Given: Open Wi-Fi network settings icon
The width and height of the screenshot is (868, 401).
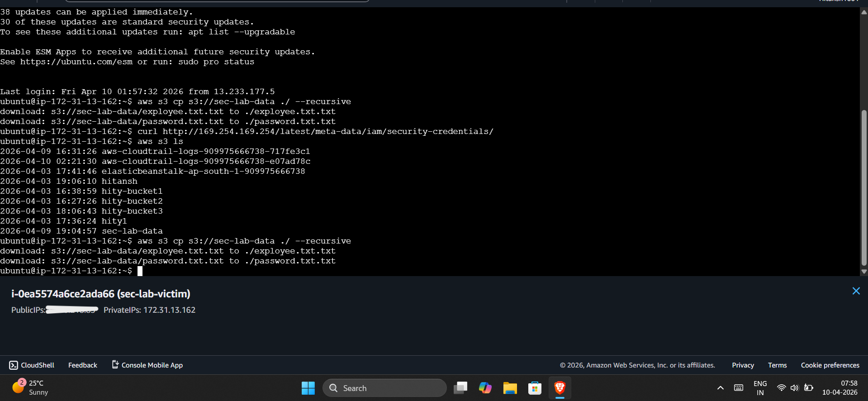Looking at the screenshot, I should [x=781, y=388].
